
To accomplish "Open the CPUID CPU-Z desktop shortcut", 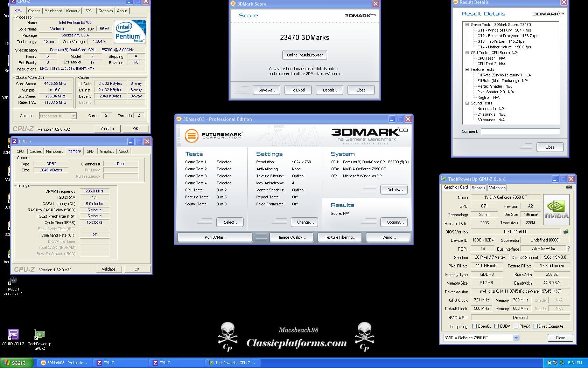I will pyautogui.click(x=13, y=338).
